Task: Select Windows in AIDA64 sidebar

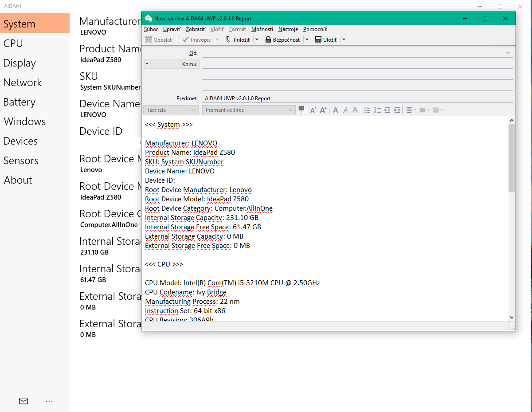Action: click(x=35, y=122)
